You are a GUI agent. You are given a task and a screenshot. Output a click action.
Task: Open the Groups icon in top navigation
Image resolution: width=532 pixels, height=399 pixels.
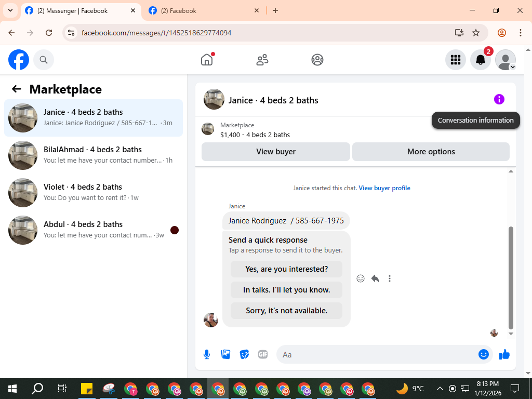point(317,60)
